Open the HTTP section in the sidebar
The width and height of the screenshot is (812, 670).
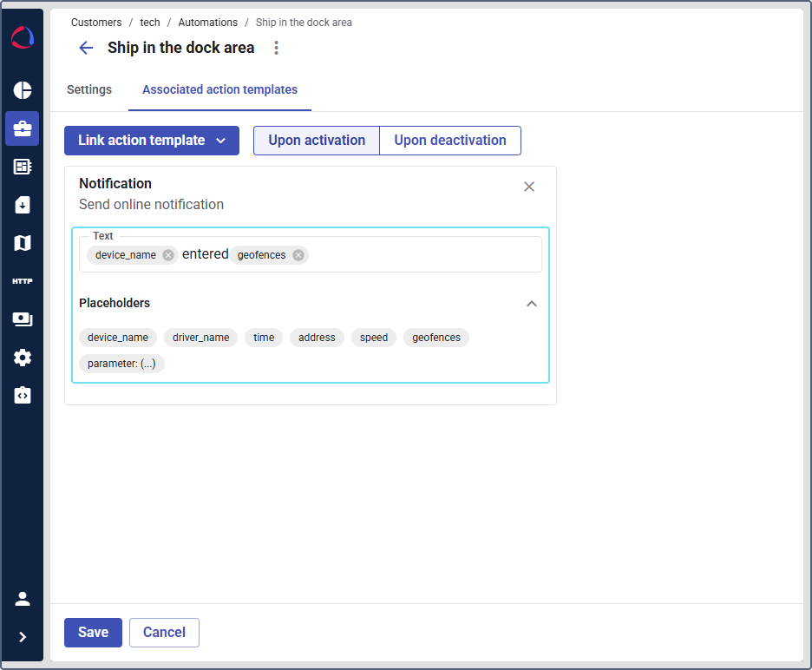pyautogui.click(x=23, y=281)
